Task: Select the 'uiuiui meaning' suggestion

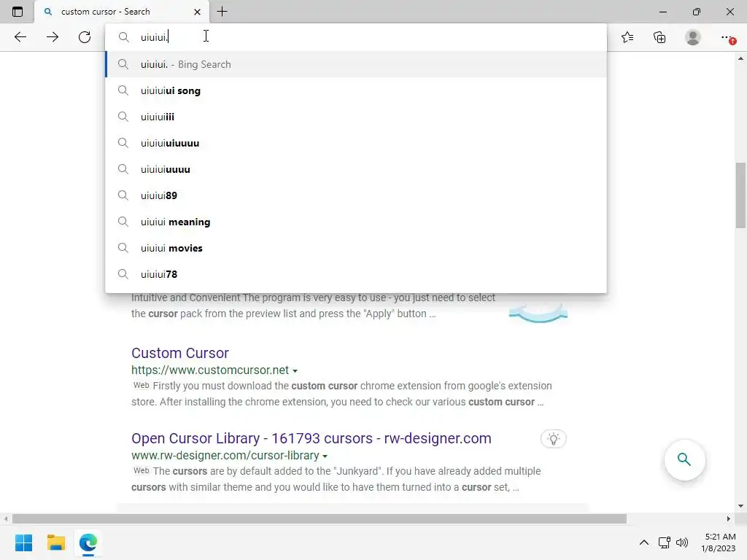Action: pyautogui.click(x=356, y=222)
